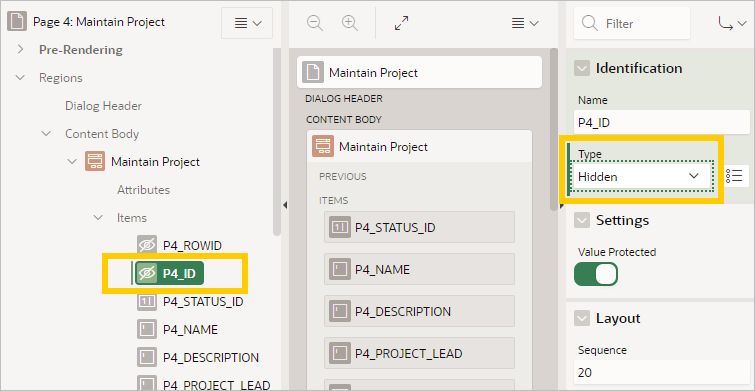Click the P4_DESCRIPTION icon in layout
The height and width of the screenshot is (391, 755).
click(x=339, y=311)
